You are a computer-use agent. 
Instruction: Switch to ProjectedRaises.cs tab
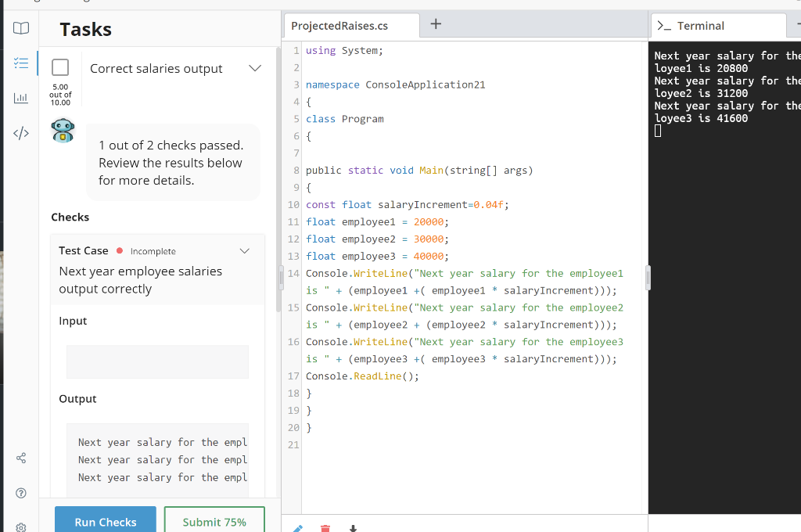pyautogui.click(x=339, y=26)
